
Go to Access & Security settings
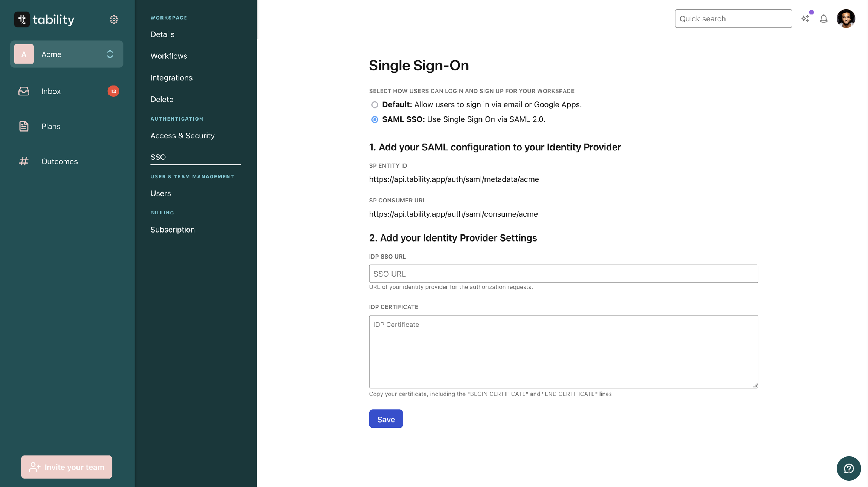click(182, 136)
